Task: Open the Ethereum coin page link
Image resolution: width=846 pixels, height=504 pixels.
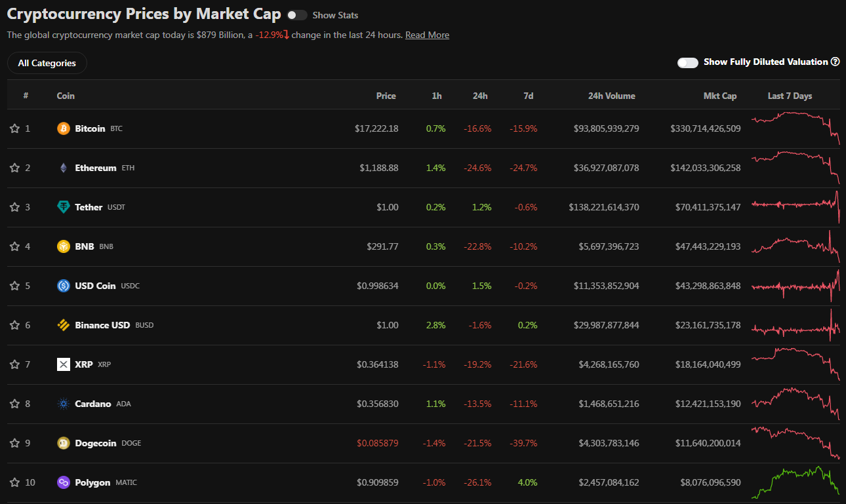Action: point(96,168)
